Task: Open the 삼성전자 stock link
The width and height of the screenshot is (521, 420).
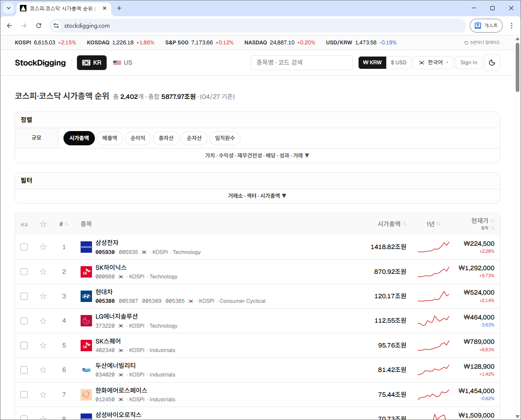Action: coord(107,243)
